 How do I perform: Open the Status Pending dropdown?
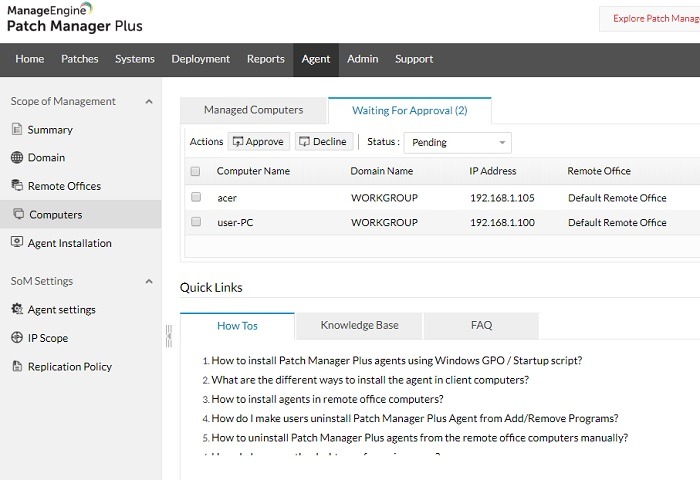point(458,142)
